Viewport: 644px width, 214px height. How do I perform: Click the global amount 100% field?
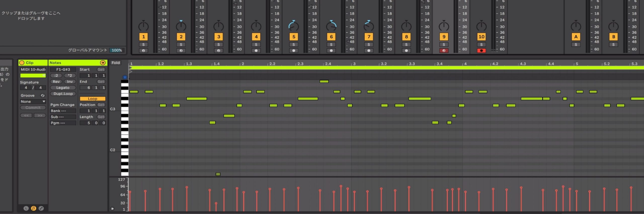click(x=117, y=50)
